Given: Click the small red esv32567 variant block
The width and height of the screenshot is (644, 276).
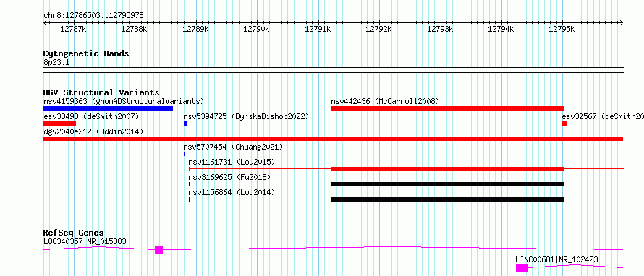Looking at the screenshot, I should 564,124.
